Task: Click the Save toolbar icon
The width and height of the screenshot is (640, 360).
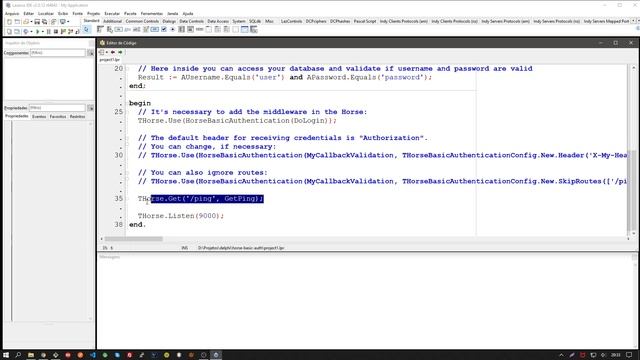Action: point(37,22)
